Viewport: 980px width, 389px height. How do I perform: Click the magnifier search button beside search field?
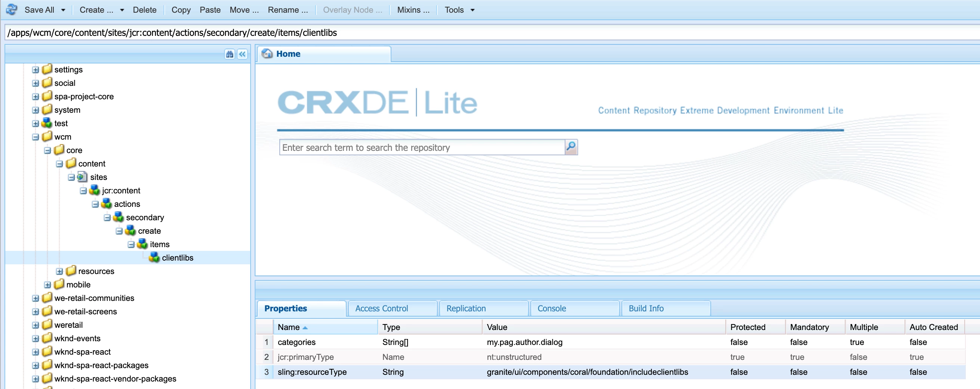571,147
